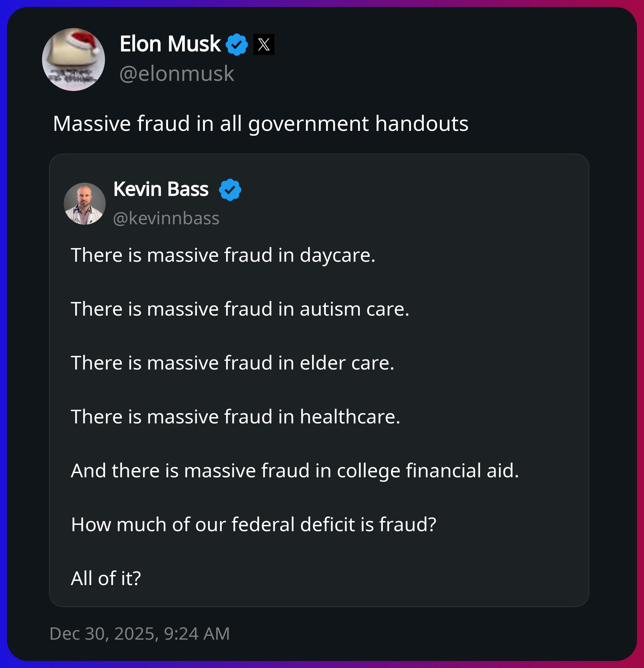Click empty space in the quoted tweet's header
The width and height of the screenshot is (644, 668).
pos(402,203)
